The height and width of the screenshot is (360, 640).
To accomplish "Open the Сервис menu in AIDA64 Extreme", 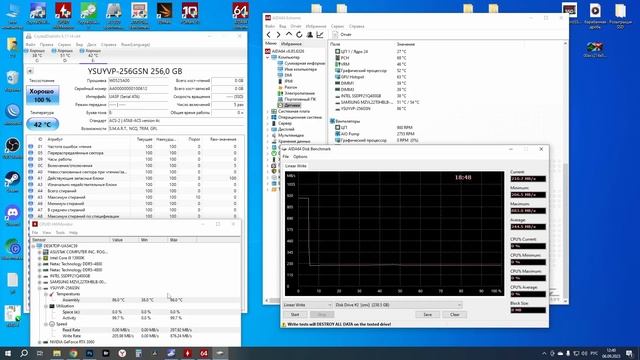I will [337, 26].
